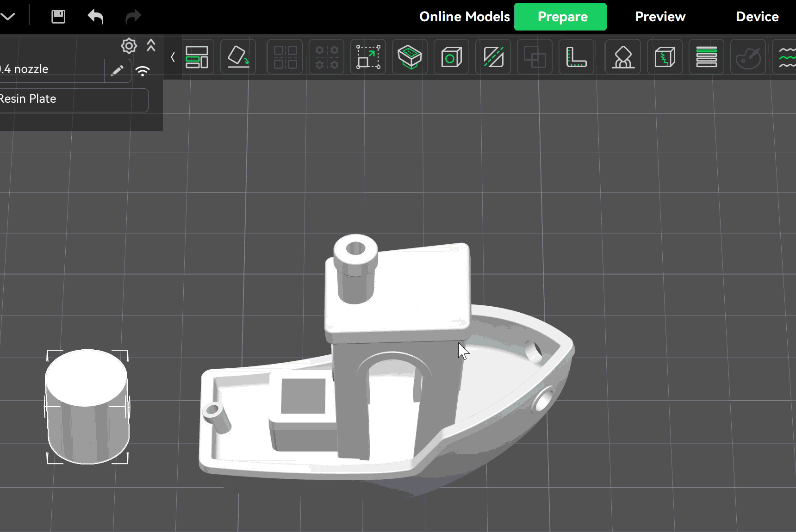Click the split to parts gear grid icon
The height and width of the screenshot is (532, 796).
point(327,57)
